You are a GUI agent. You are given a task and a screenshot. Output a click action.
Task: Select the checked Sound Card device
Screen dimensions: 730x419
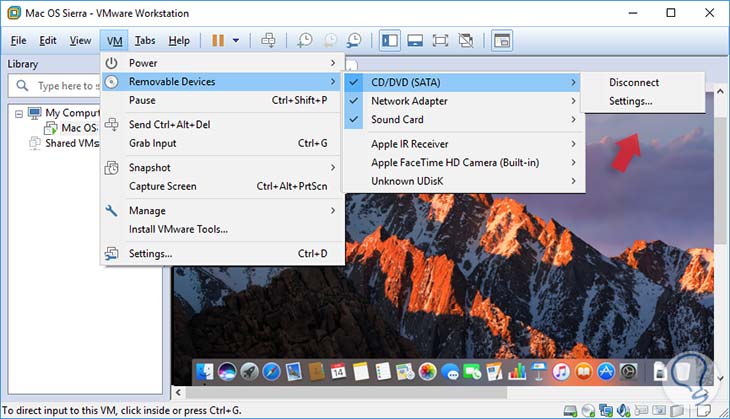click(463, 120)
